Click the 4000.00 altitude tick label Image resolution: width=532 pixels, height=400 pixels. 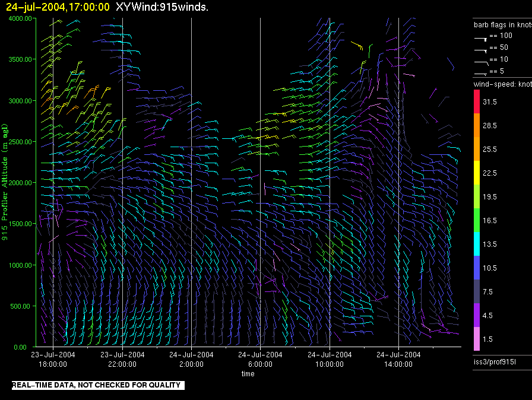(20, 18)
